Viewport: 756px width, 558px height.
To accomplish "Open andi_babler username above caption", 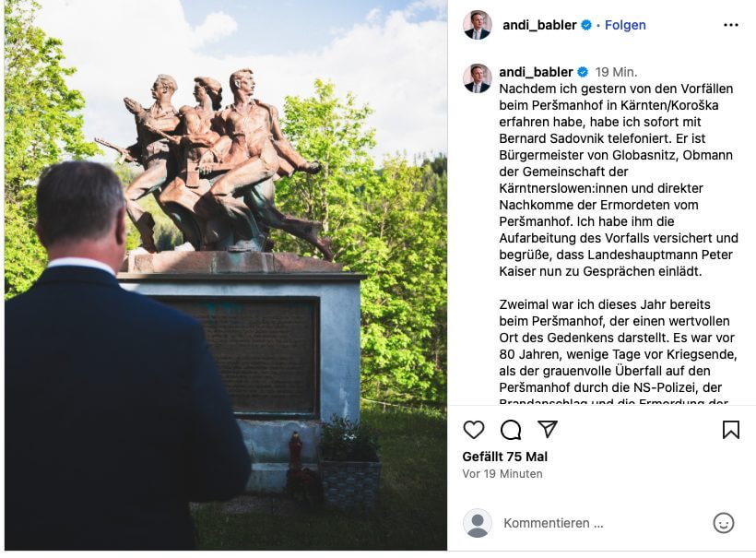I will click(536, 72).
